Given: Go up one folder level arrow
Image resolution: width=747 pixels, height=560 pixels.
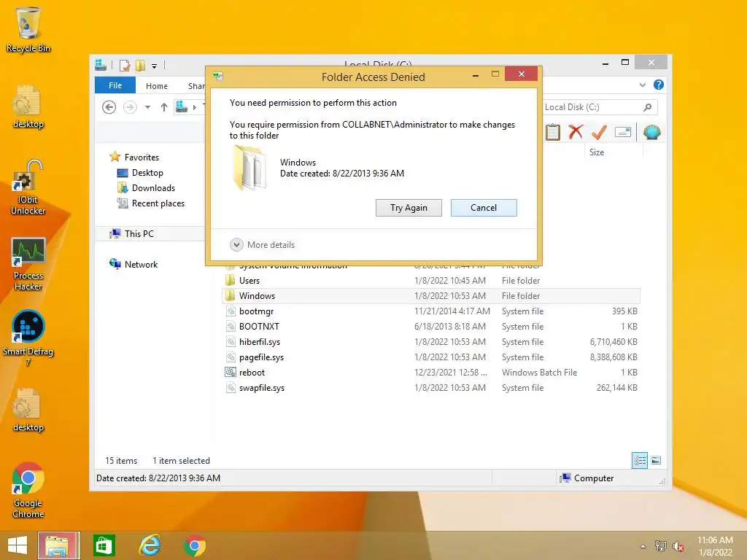Looking at the screenshot, I should pyautogui.click(x=164, y=107).
